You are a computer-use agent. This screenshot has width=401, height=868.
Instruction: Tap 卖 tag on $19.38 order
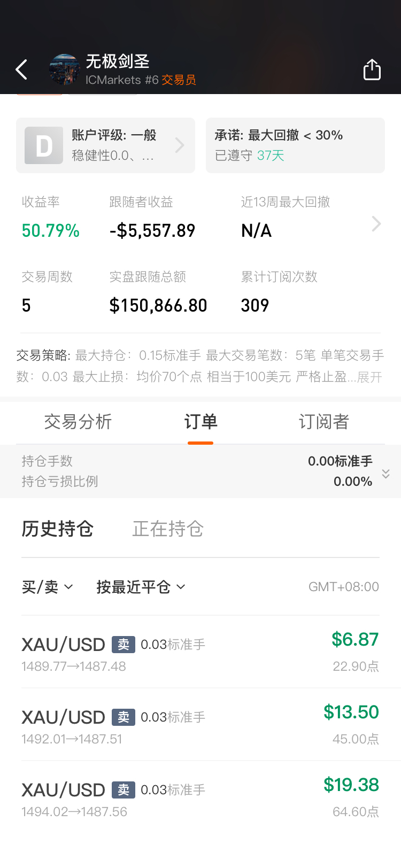[x=124, y=790]
